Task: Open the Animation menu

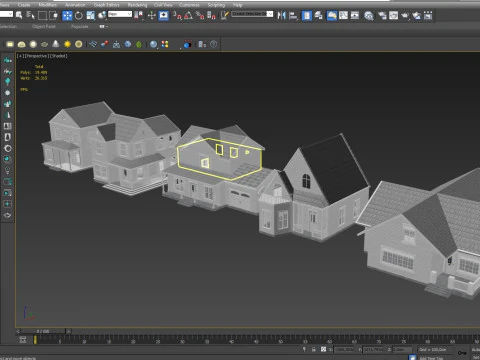Action: pyautogui.click(x=75, y=5)
